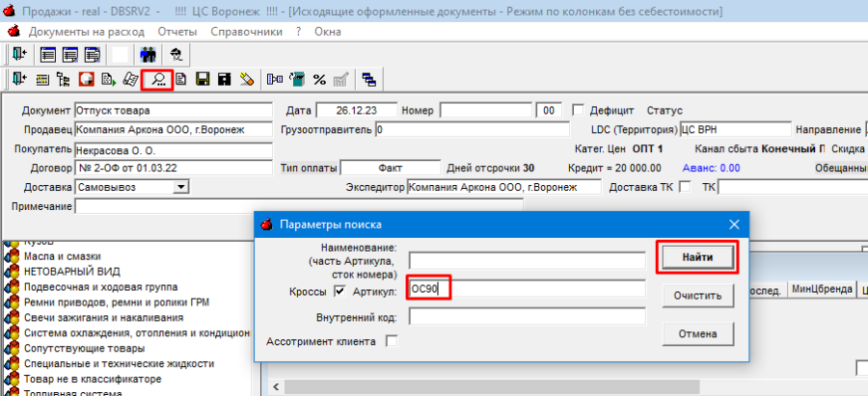Screen dimensions: 868x396
Task: Select Специальные и технические жидкости tree item
Action: tap(119, 364)
